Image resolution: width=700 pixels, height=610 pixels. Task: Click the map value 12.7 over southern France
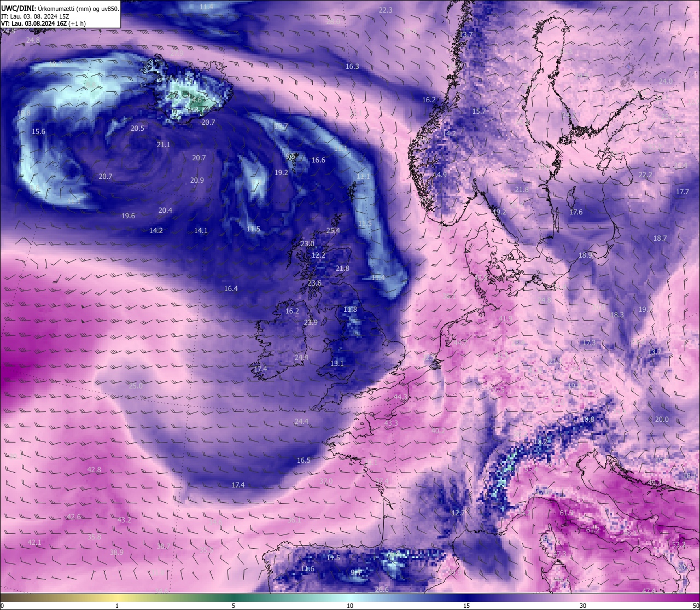(458, 513)
